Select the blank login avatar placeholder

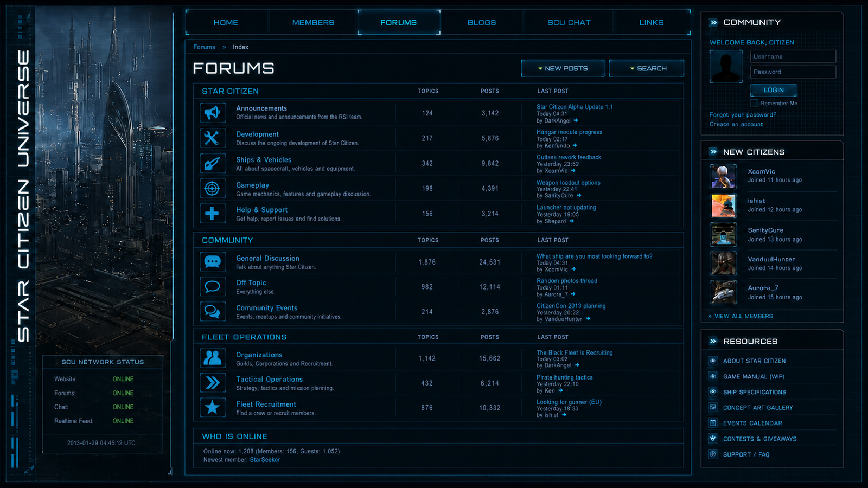tap(726, 66)
